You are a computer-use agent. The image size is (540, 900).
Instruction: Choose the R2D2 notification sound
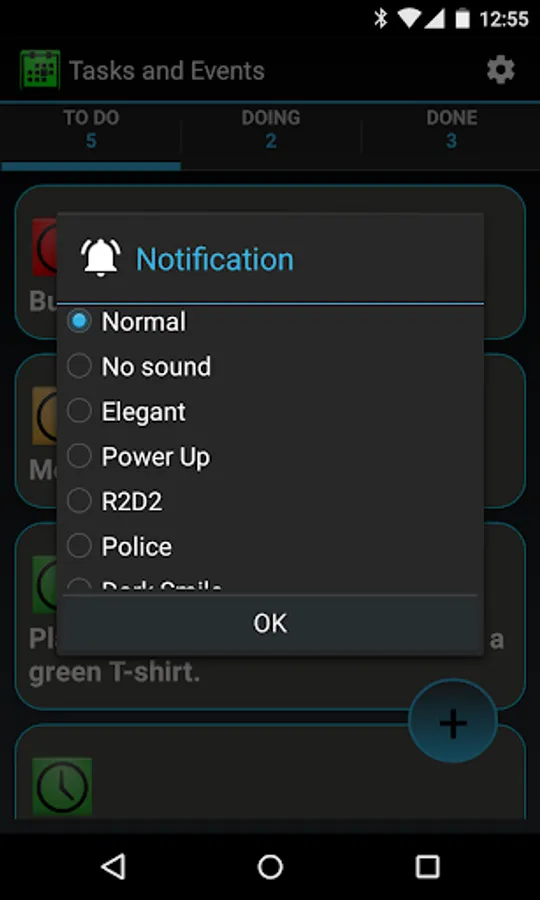[x=270, y=501]
